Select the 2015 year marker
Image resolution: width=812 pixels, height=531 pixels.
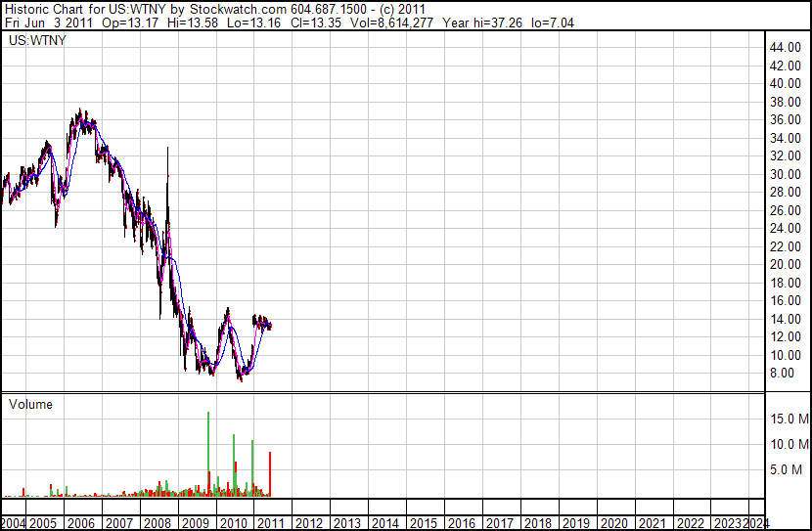pos(423,523)
